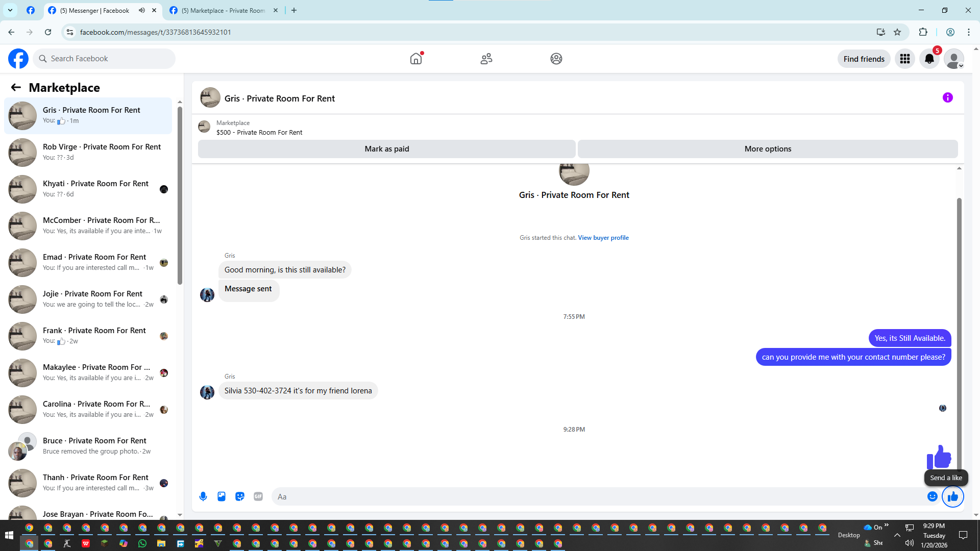
Task: Open the Makaylee conversation
Action: 88,372
